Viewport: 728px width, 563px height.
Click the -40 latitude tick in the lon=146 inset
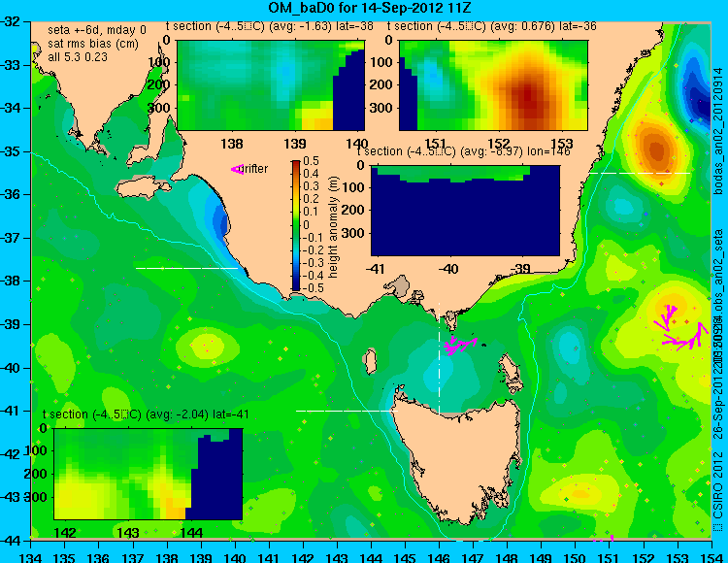(448, 269)
